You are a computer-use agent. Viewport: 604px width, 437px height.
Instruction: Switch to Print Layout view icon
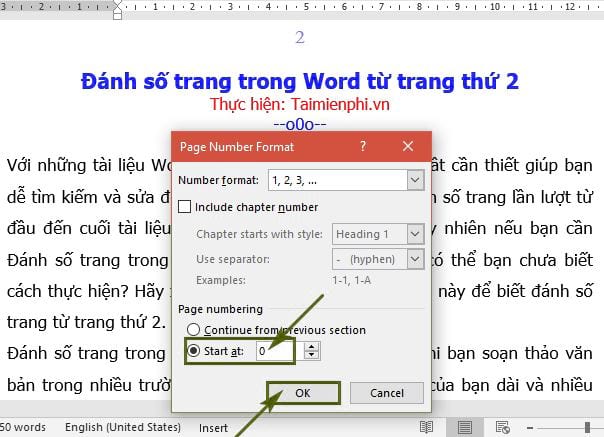click(x=465, y=427)
